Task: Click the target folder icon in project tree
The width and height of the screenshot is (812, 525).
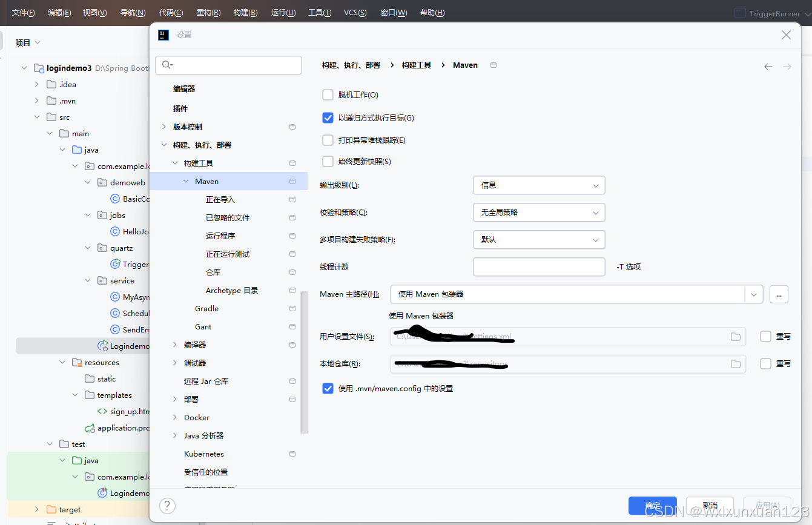Action: (x=52, y=510)
